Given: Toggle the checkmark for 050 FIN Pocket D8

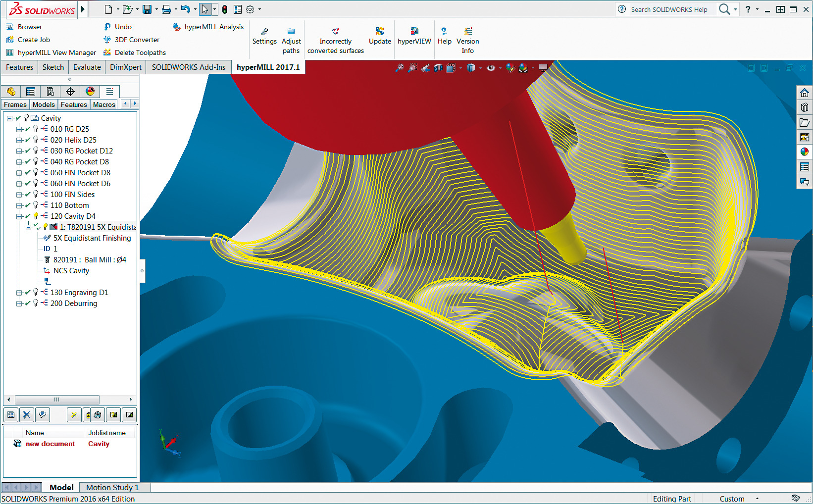Looking at the screenshot, I should [28, 173].
